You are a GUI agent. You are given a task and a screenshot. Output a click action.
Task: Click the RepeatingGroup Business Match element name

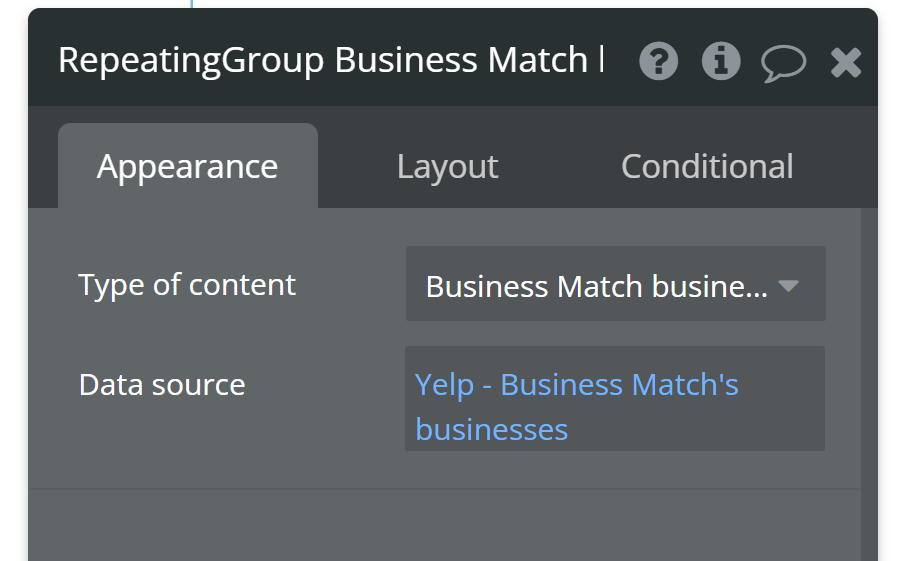click(x=322, y=60)
